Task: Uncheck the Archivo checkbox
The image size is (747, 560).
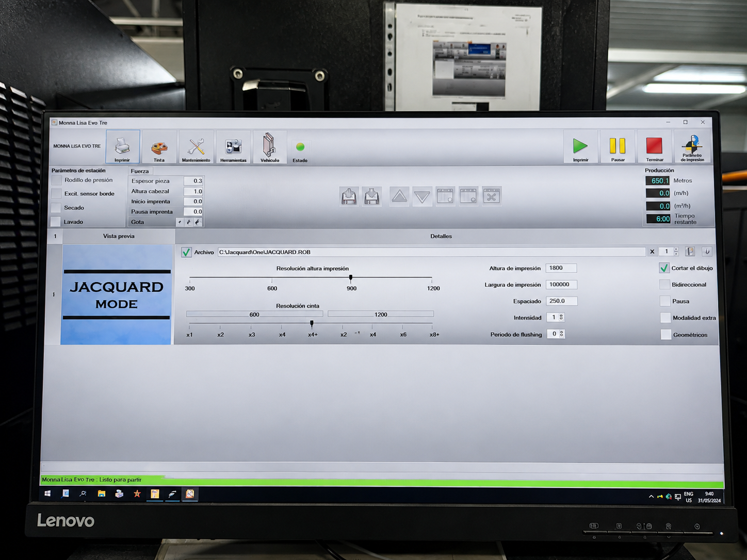Action: tap(186, 252)
